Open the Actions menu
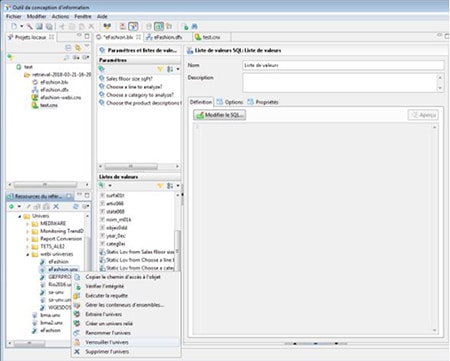The width and height of the screenshot is (450, 361). pyautogui.click(x=60, y=16)
